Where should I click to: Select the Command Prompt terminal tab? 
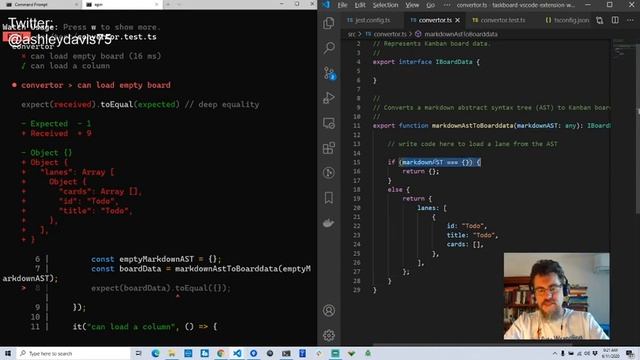(40, 4)
